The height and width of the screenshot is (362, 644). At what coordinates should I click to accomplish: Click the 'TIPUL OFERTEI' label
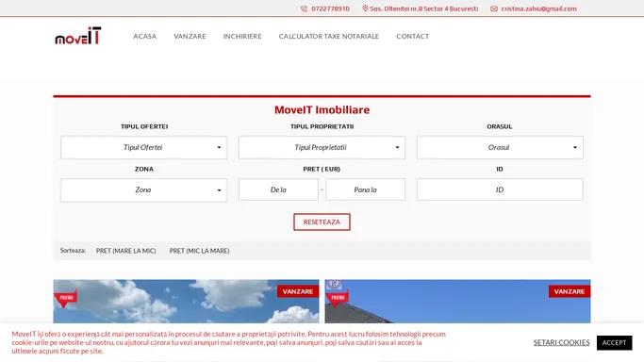point(144,126)
